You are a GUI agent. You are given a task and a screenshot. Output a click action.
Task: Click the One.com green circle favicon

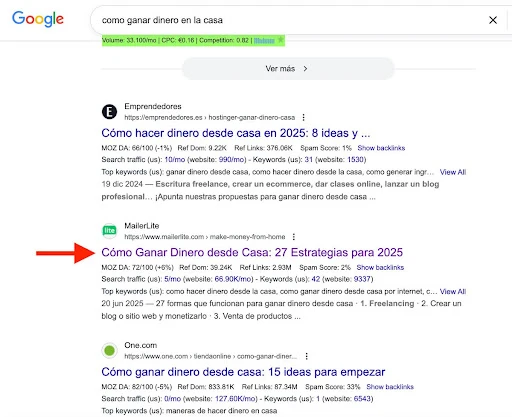pos(109,350)
